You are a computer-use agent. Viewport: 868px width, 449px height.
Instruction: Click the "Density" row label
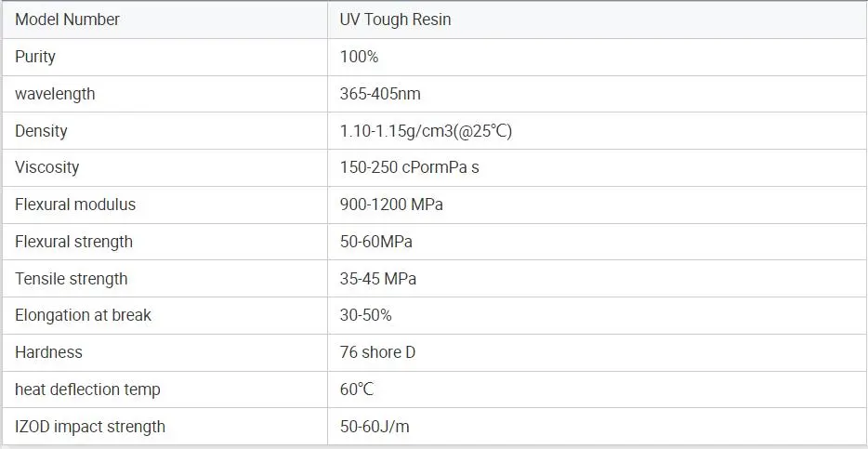tap(41, 131)
